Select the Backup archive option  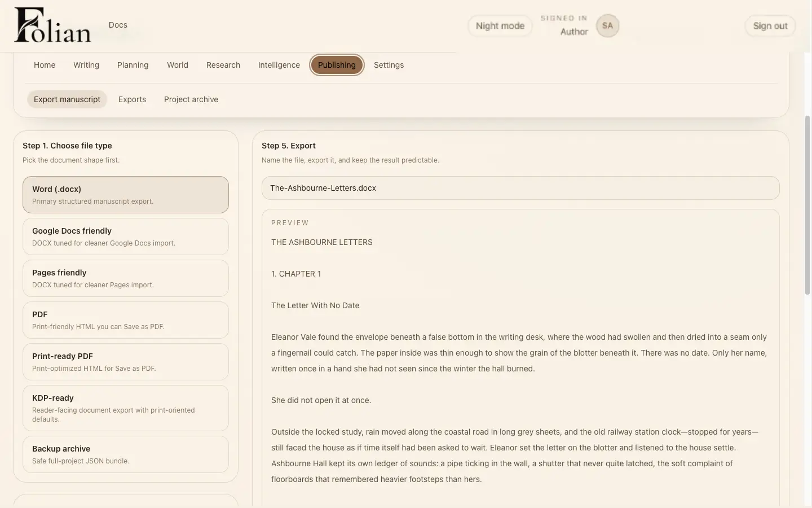126,454
